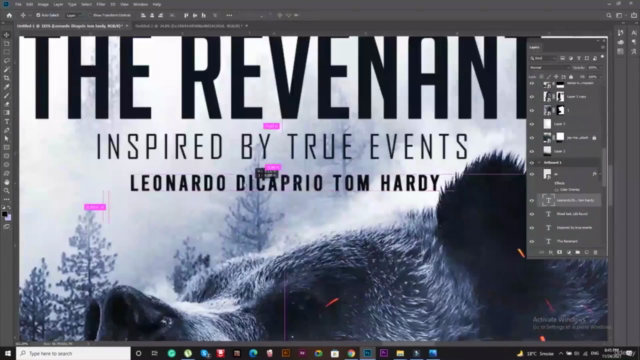Delete layer using the trash icon
640x360 pixels.
coord(595,253)
